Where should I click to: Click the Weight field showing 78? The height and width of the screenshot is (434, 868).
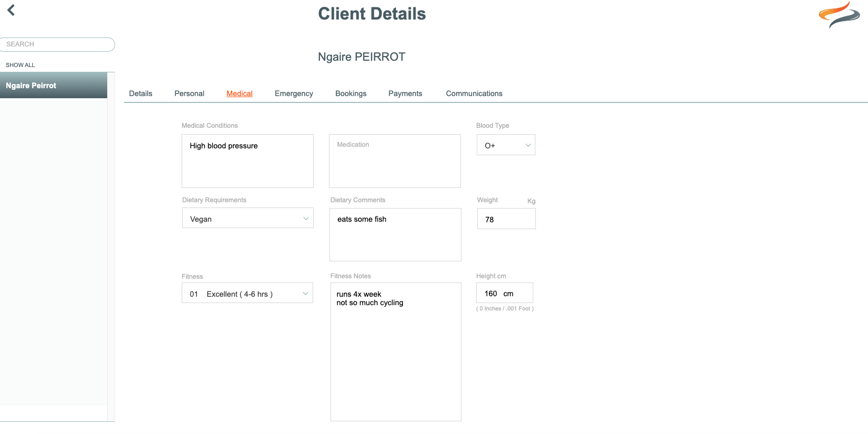pyautogui.click(x=506, y=219)
